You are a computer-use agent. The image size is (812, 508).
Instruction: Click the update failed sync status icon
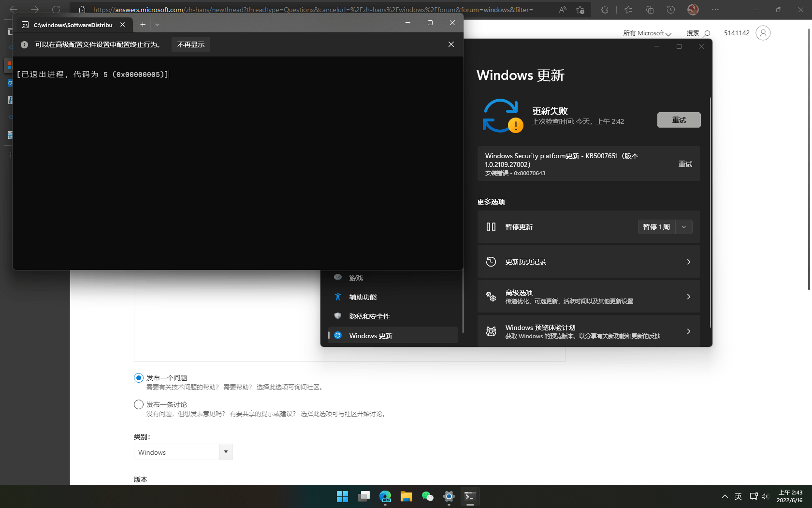503,116
